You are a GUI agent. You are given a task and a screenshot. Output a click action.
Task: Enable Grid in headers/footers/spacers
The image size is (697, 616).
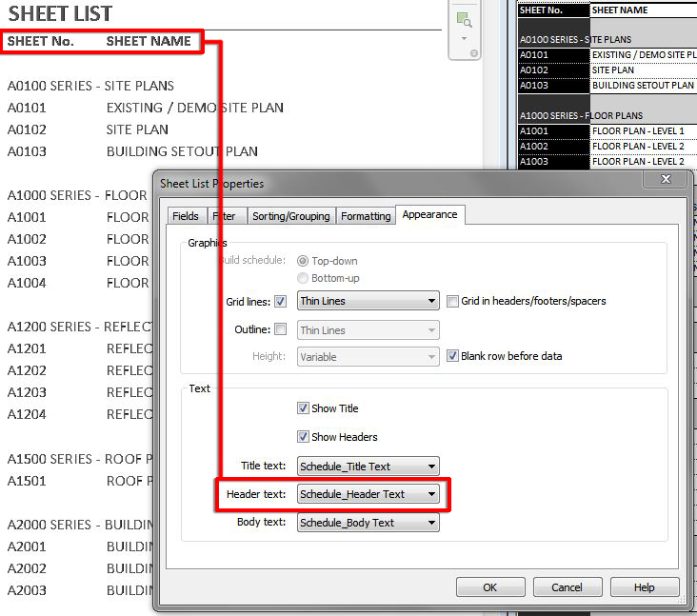[452, 301]
